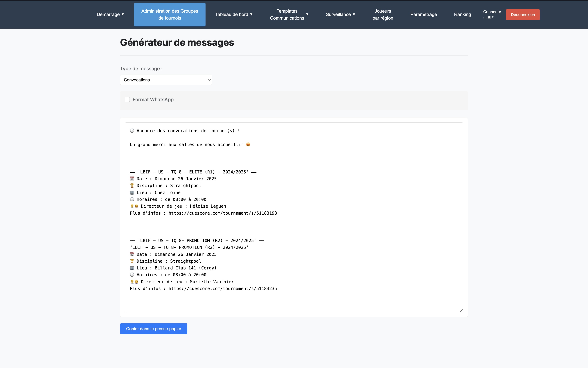Navigate to Ranking

462,14
